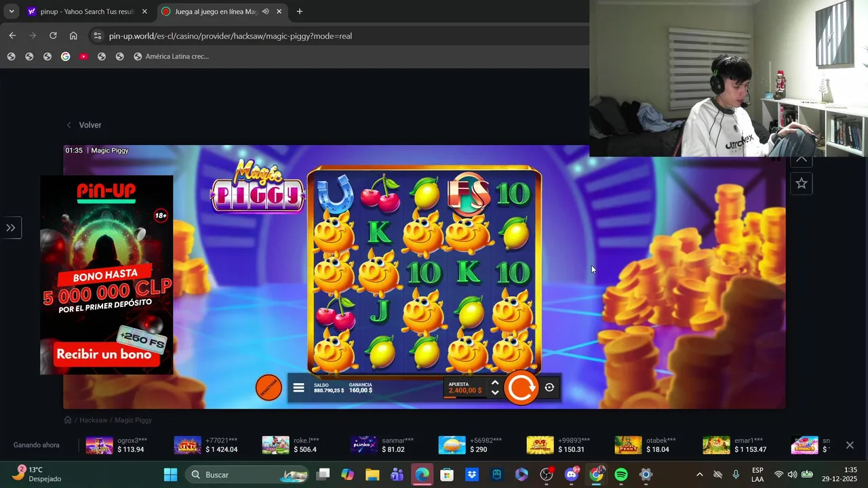Click the Pin-Up bonus promo banner image

click(106, 274)
